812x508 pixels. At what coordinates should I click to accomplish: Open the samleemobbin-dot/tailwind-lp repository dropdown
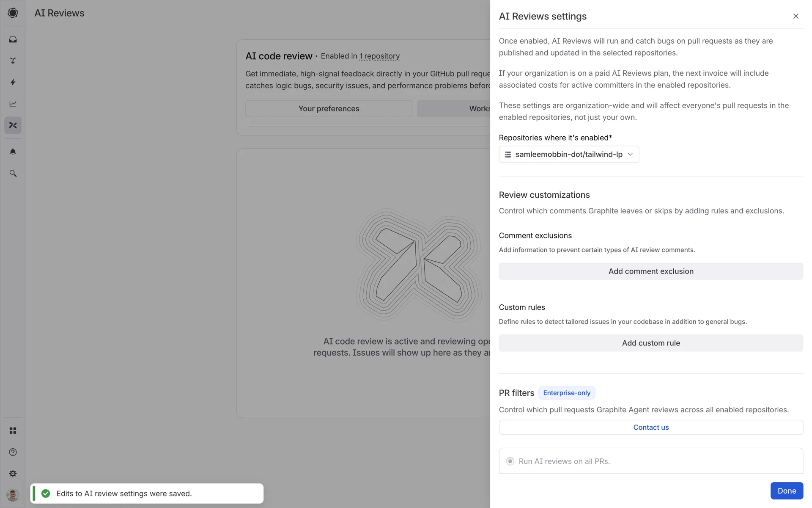pos(568,155)
